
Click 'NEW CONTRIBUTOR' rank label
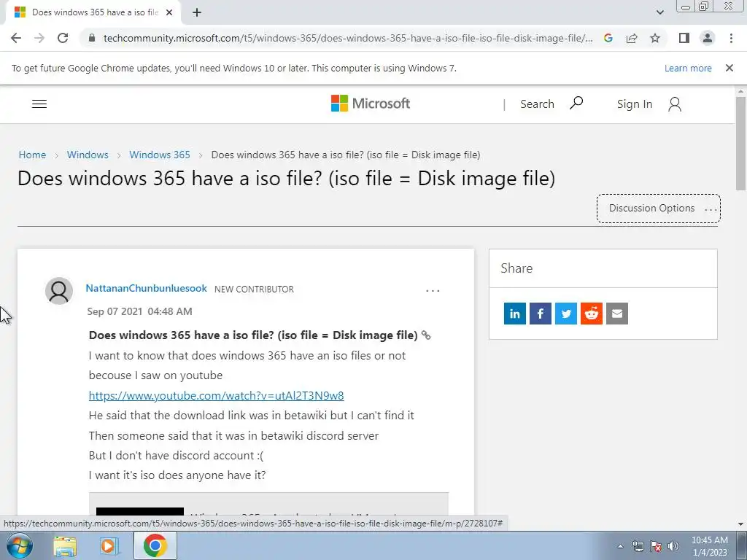[254, 289]
